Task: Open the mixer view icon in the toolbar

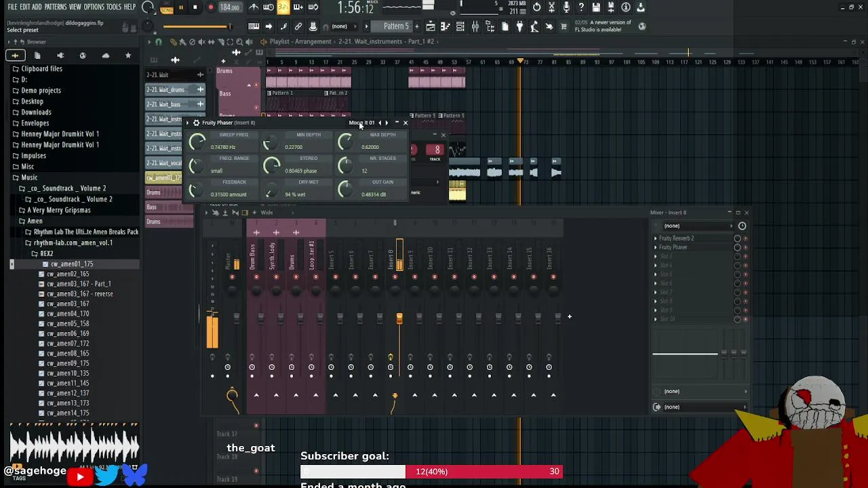Action: pyautogui.click(x=475, y=26)
